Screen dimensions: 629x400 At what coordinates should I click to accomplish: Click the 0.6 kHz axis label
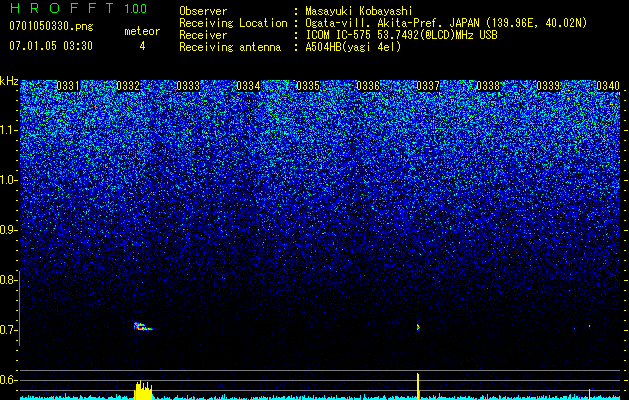[9, 380]
